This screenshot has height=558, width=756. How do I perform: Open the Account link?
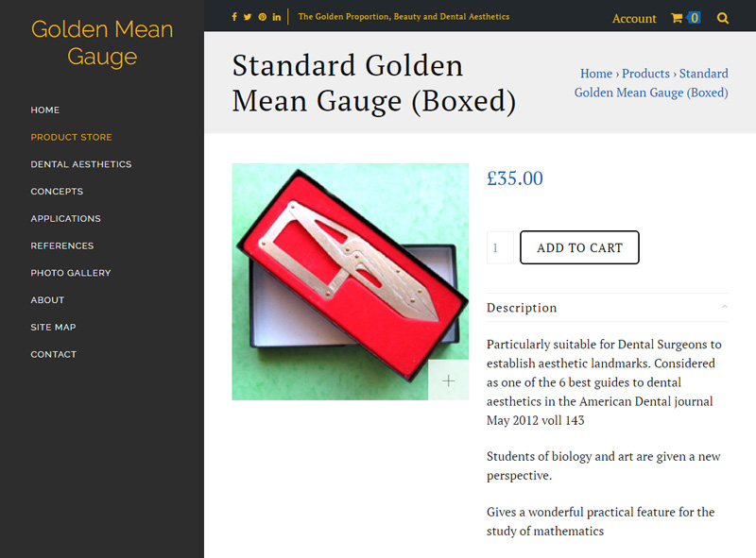(x=634, y=18)
